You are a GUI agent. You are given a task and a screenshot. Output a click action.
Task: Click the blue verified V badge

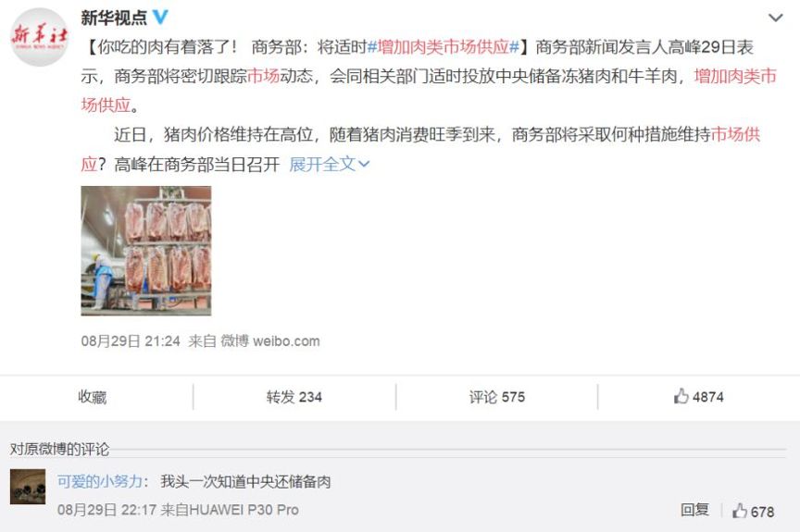point(160,18)
